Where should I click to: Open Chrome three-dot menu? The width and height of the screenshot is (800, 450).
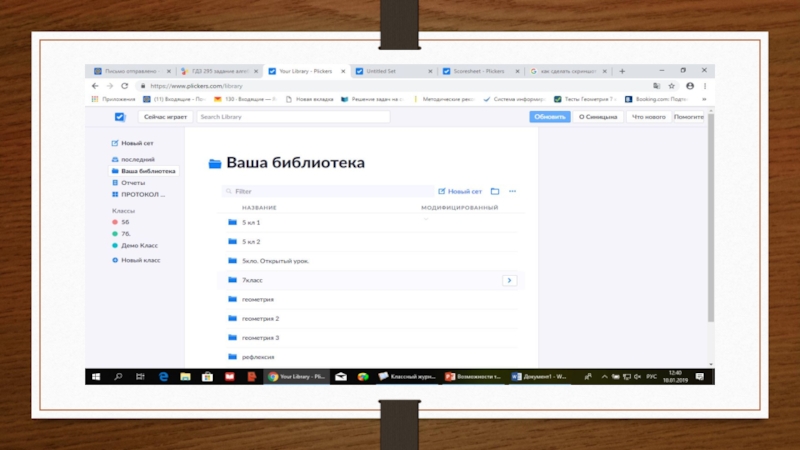pyautogui.click(x=705, y=86)
